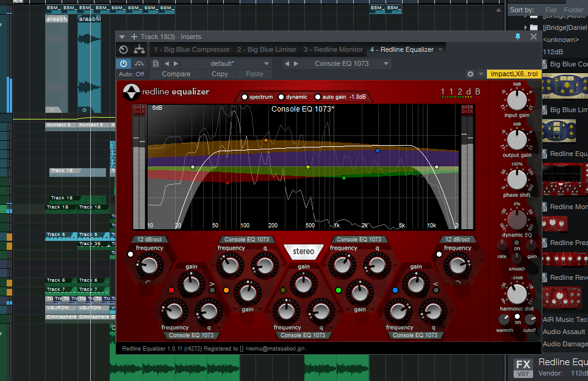Open the orange band Console EQ 1073 type selector
The width and height of the screenshot is (588, 381).
click(x=246, y=240)
